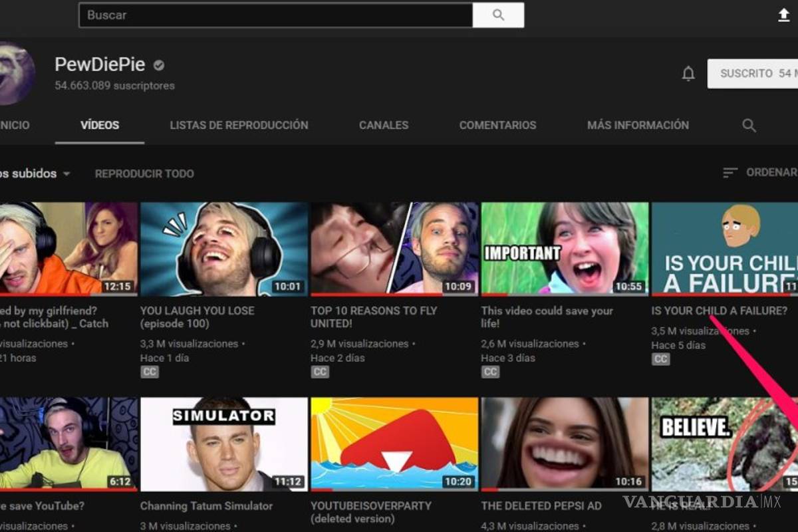Go to the COMENTARIOS tab
Screen dimensions: 798x532
497,125
